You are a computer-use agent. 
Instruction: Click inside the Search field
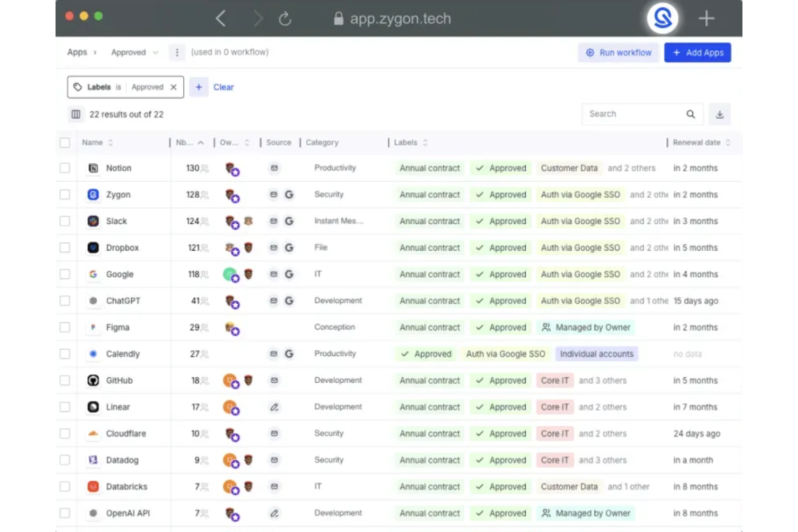(631, 114)
